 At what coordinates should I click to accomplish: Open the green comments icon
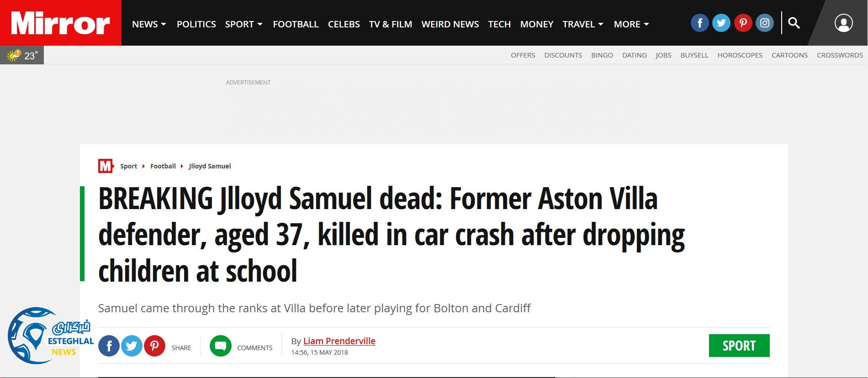pos(221,346)
